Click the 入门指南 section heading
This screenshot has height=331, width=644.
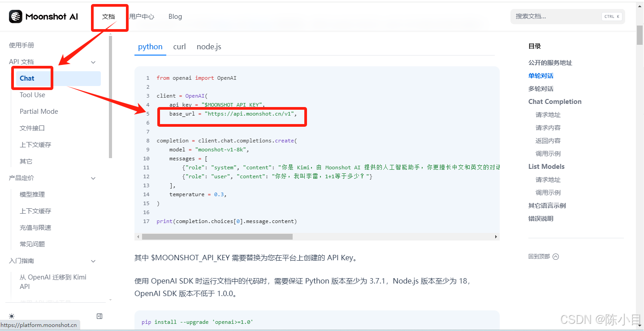pyautogui.click(x=22, y=261)
